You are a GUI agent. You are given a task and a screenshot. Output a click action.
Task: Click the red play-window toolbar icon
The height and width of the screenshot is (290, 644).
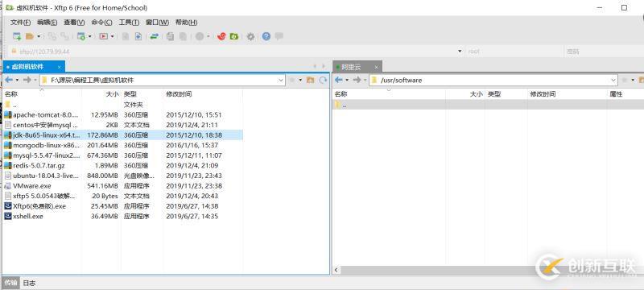pyautogui.click(x=104, y=36)
